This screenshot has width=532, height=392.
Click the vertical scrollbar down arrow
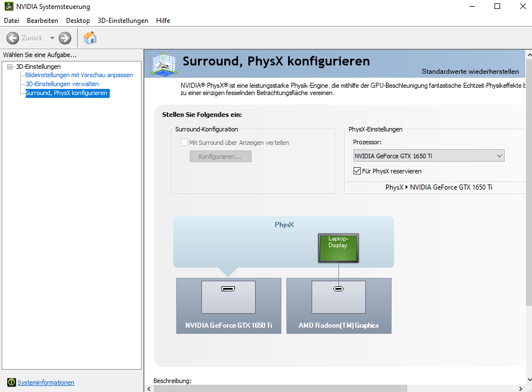tap(529, 380)
